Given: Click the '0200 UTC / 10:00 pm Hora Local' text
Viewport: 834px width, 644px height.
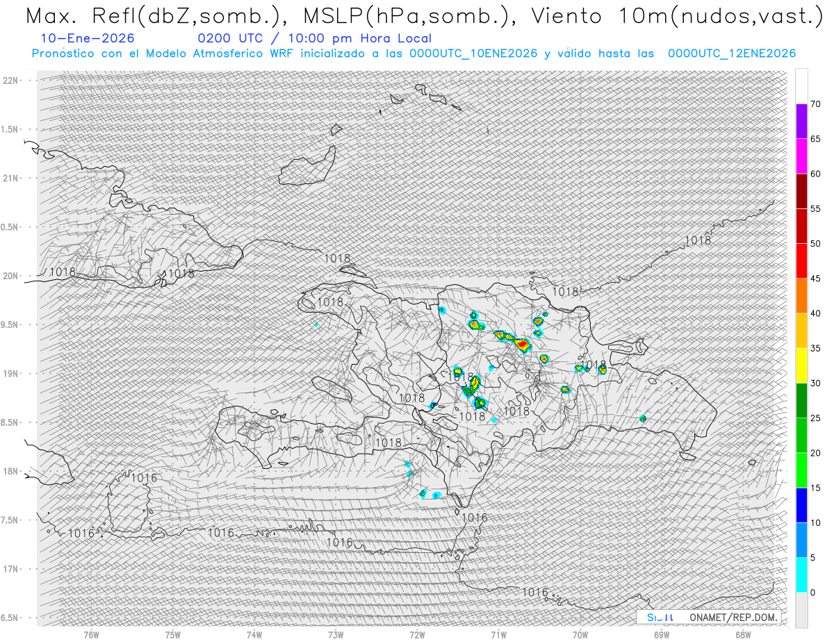Looking at the screenshot, I should click(314, 38).
